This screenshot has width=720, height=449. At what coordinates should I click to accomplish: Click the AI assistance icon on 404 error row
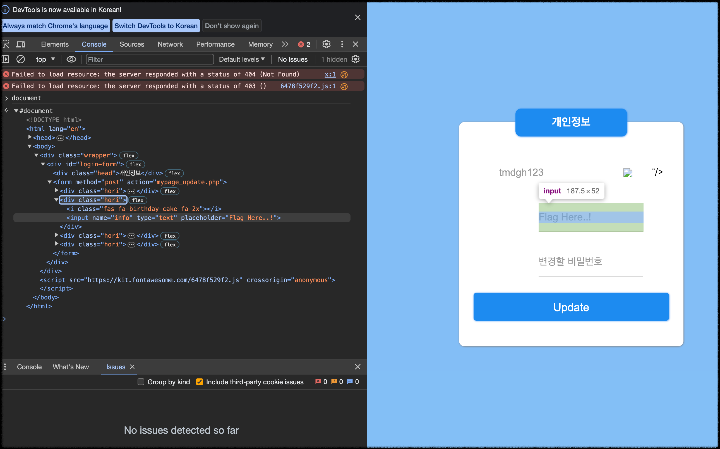point(344,74)
